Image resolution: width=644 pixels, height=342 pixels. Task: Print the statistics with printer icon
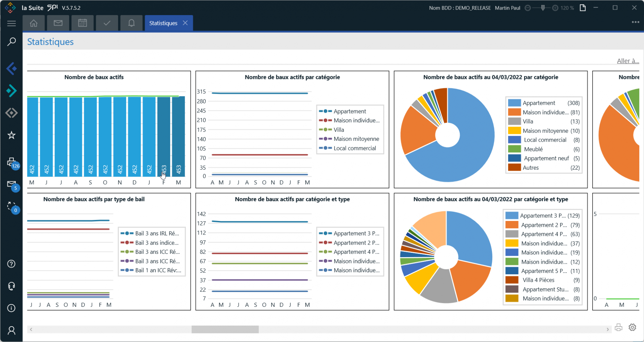pyautogui.click(x=618, y=327)
